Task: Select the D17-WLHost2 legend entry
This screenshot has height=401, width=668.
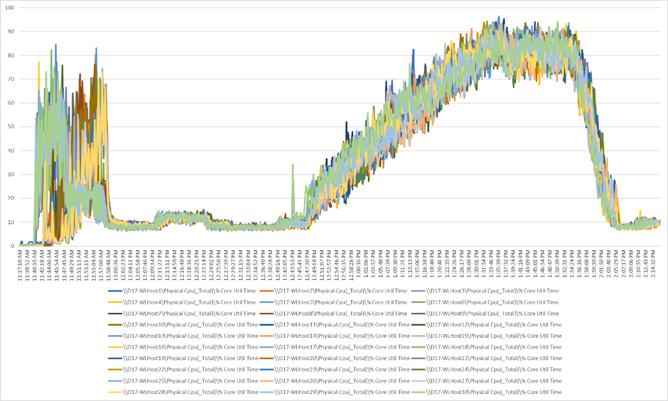Action: 333,291
